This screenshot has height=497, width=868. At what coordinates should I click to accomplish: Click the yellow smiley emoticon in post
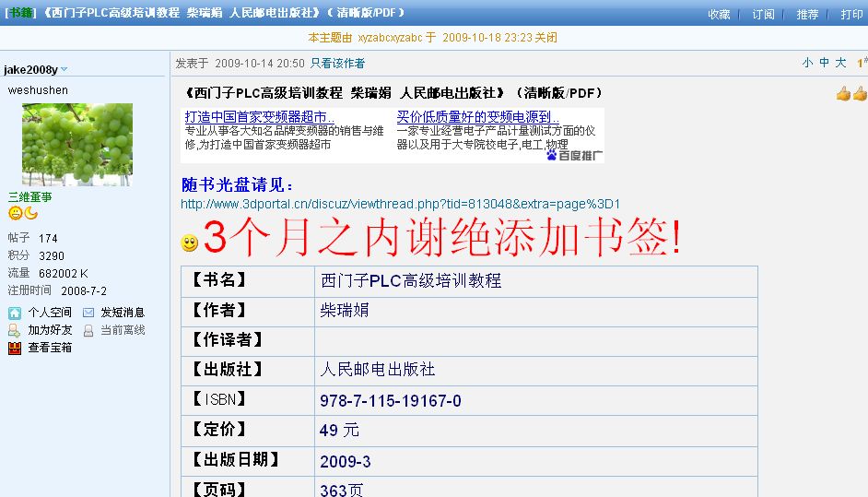click(189, 243)
